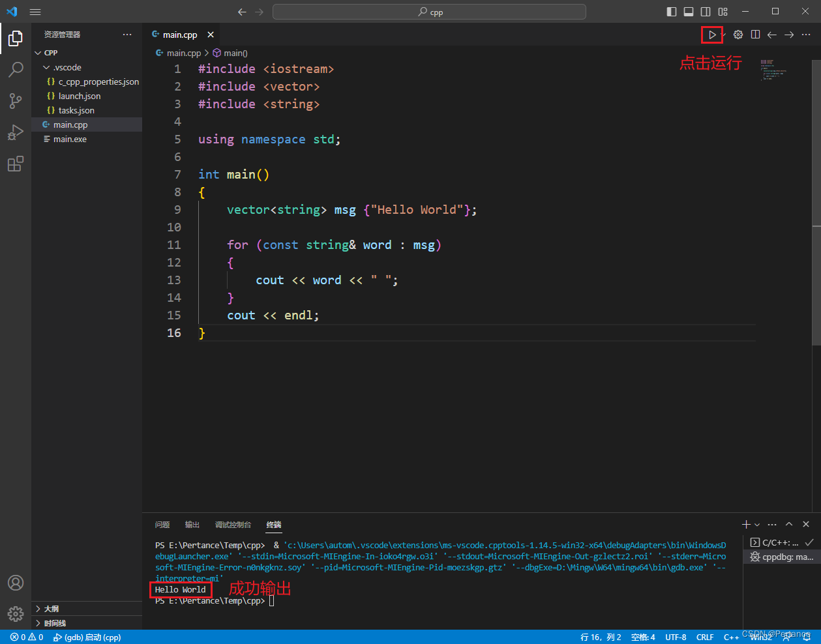Expand the 大纲 outline section
This screenshot has width=821, height=644.
87,609
